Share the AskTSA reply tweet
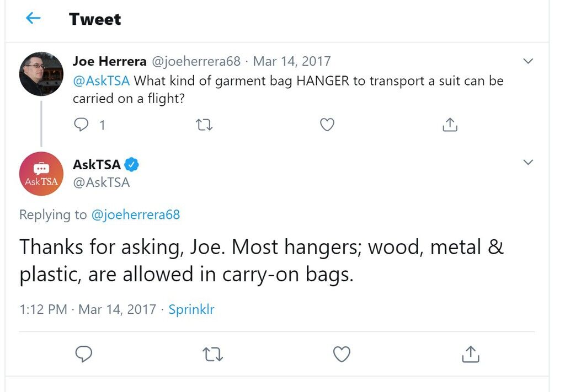565x392 pixels. tap(471, 354)
